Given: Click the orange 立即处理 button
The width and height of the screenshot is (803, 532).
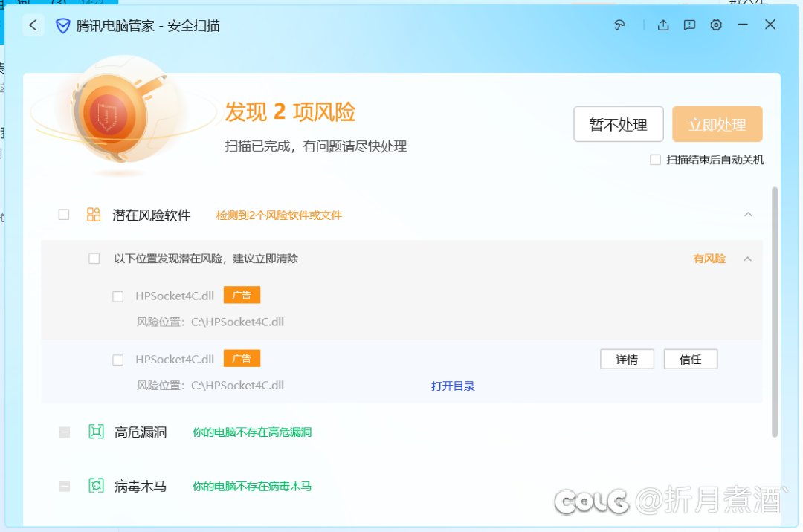Looking at the screenshot, I should (717, 124).
